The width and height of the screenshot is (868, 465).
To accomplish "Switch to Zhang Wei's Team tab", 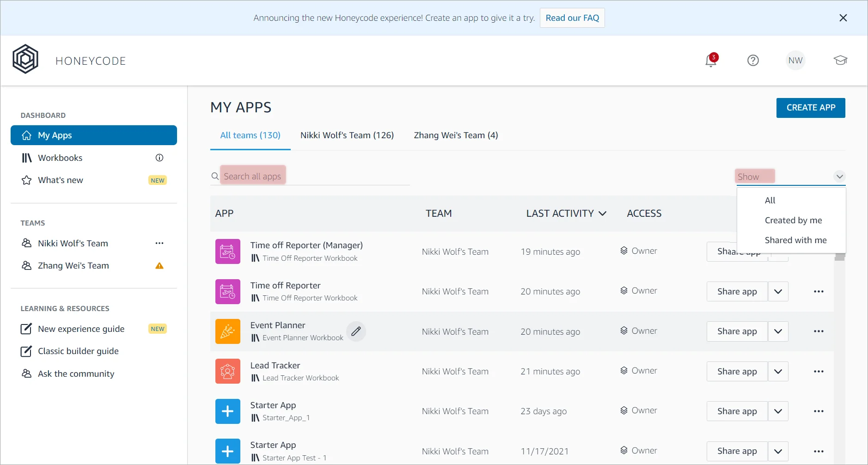I will tap(455, 135).
